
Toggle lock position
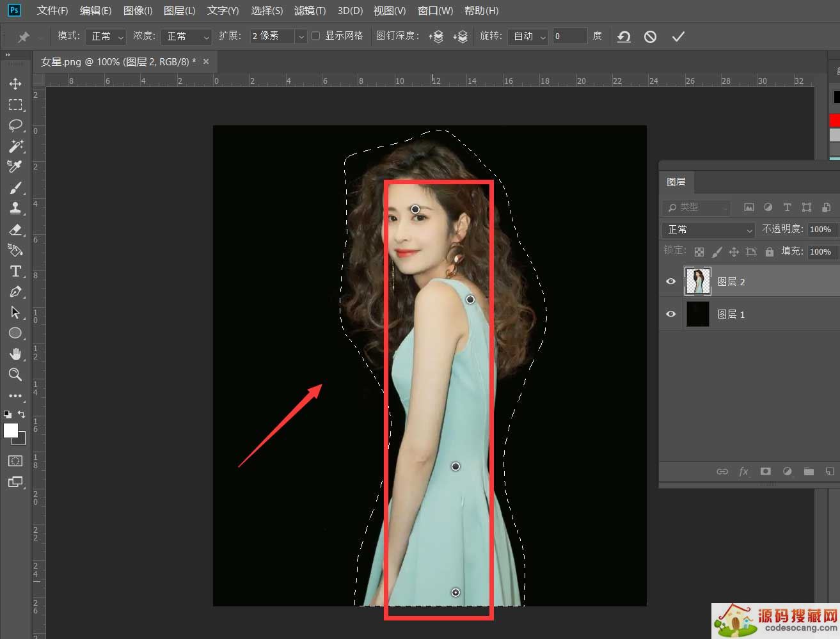(734, 252)
